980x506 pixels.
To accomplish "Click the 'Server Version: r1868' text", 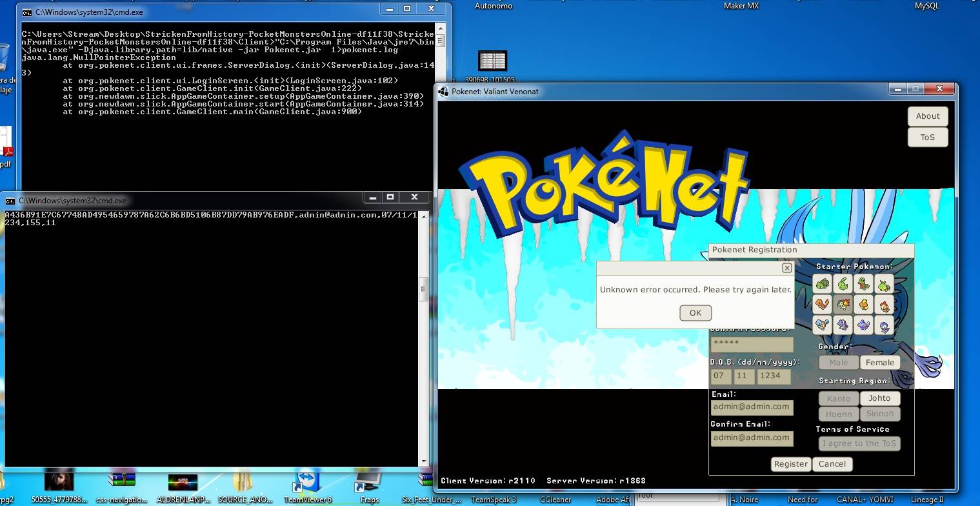I will 596,481.
